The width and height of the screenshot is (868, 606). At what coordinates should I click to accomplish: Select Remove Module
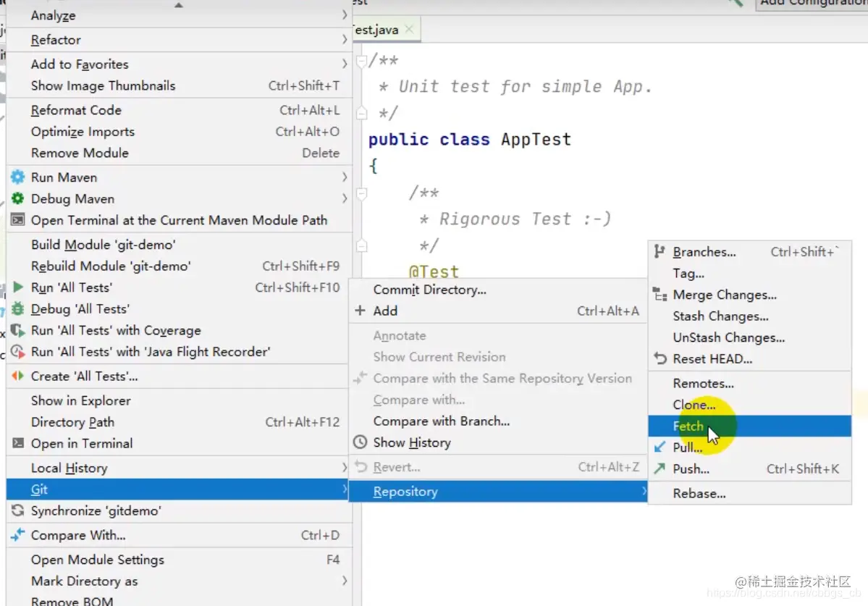point(179,153)
